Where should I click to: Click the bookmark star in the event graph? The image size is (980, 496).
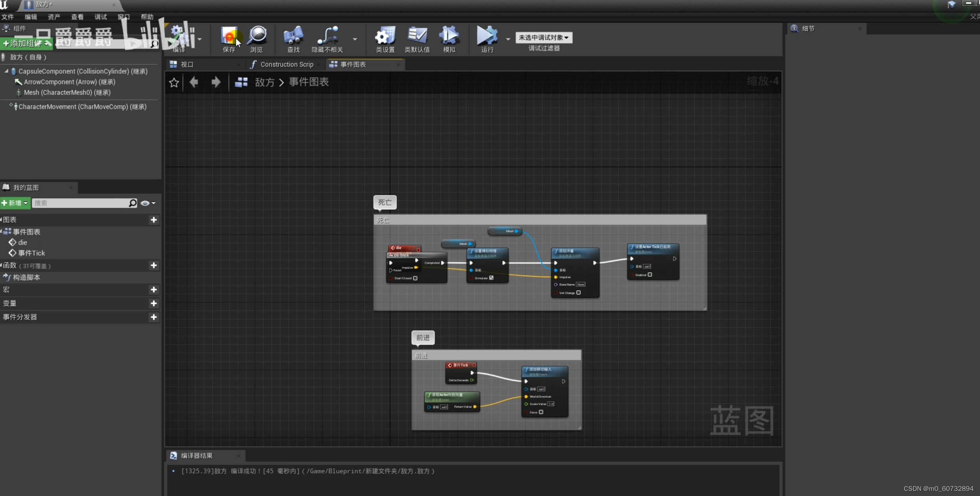pos(174,82)
